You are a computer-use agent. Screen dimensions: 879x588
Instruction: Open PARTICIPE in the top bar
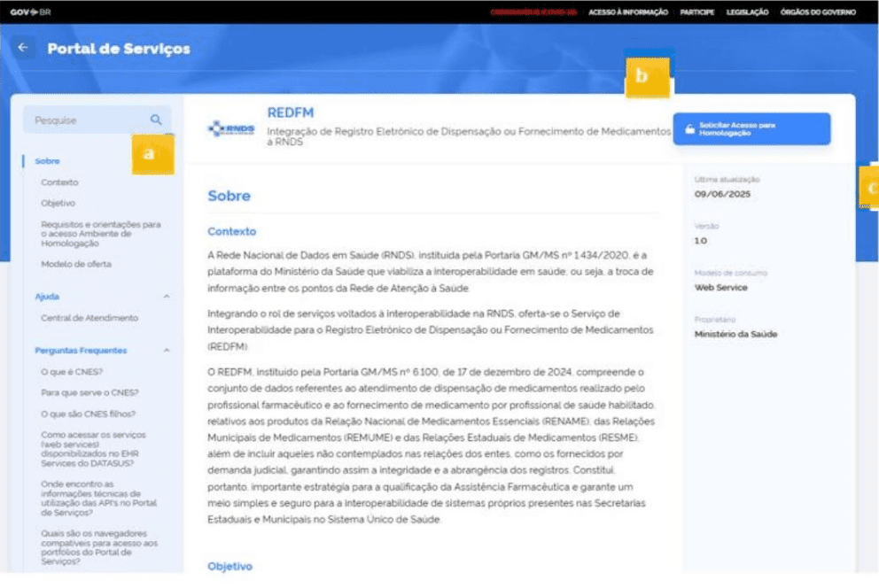[x=696, y=12]
